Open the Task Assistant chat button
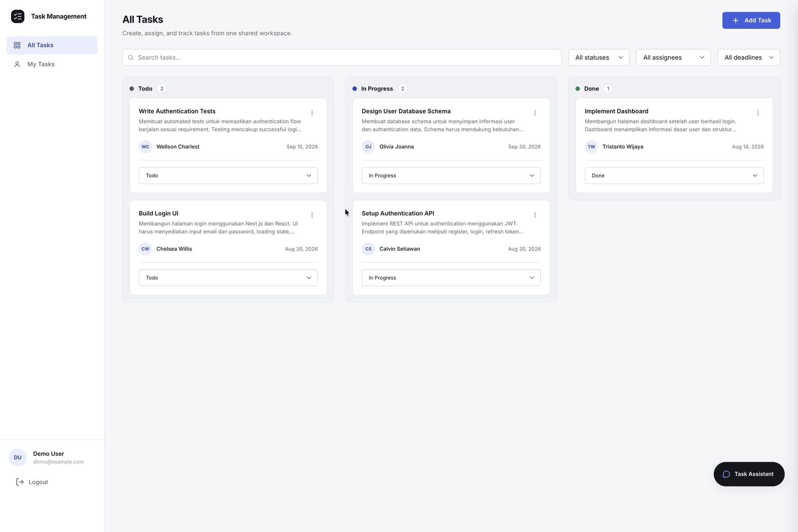Screen dimensions: 798x532 tap(749, 473)
